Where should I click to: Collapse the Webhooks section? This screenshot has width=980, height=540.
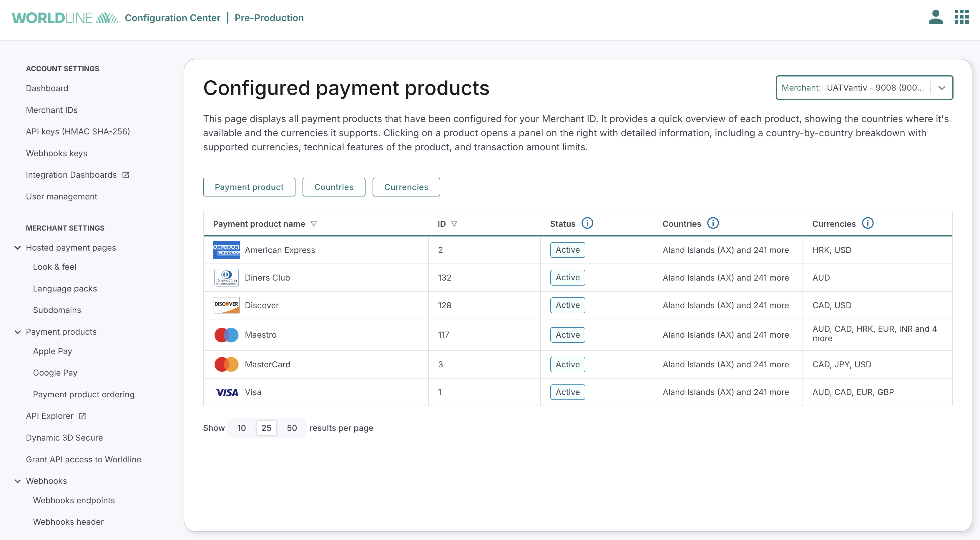(17, 481)
